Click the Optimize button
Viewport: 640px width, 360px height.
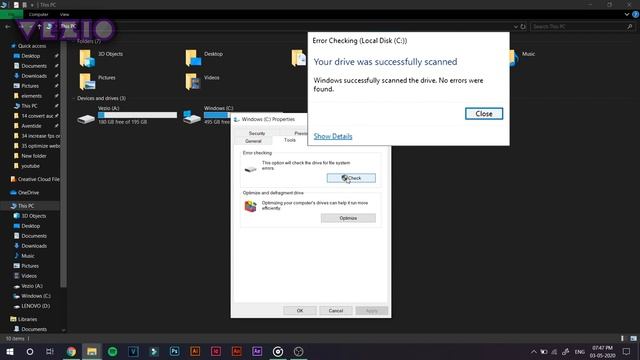point(348,218)
